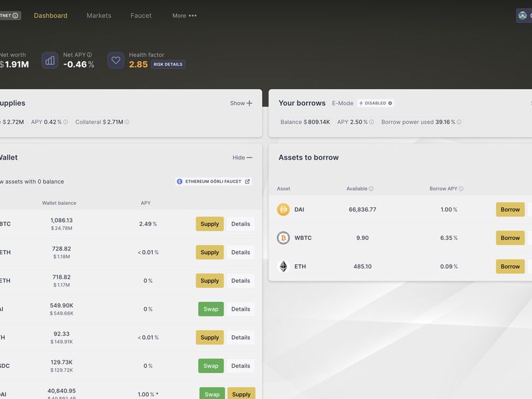Click the WBTC token icon in Assets to borrow
The width and height of the screenshot is (532, 399).
[x=283, y=238]
